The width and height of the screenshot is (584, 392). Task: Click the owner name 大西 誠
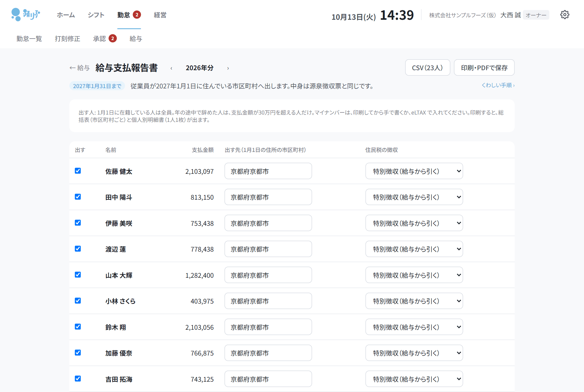tap(511, 15)
